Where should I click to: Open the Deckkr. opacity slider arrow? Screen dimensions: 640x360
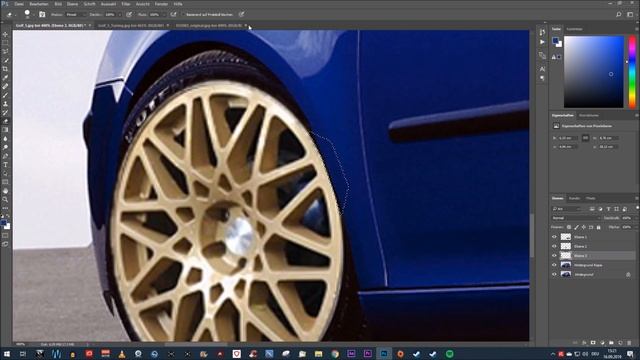(x=120, y=14)
